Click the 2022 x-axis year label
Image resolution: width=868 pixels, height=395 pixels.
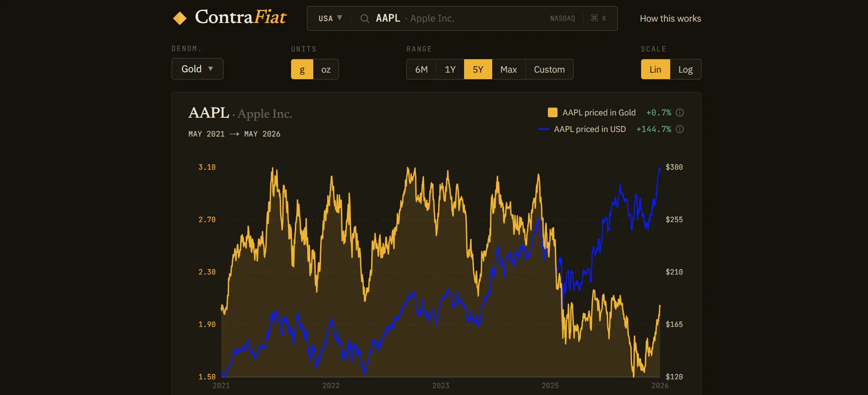pyautogui.click(x=331, y=385)
